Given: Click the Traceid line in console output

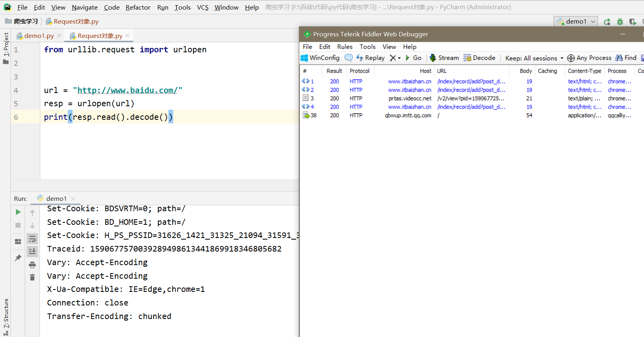Looking at the screenshot, I should [x=164, y=249].
